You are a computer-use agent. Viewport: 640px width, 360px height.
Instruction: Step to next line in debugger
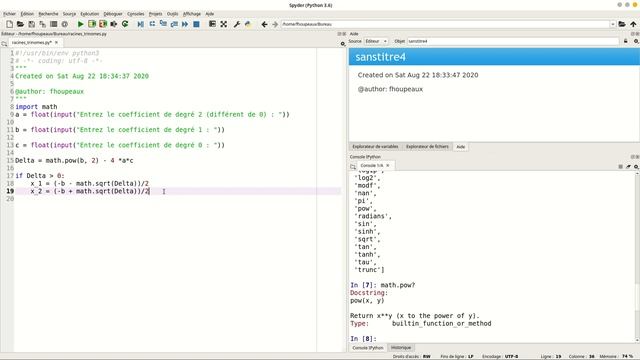[152, 24]
